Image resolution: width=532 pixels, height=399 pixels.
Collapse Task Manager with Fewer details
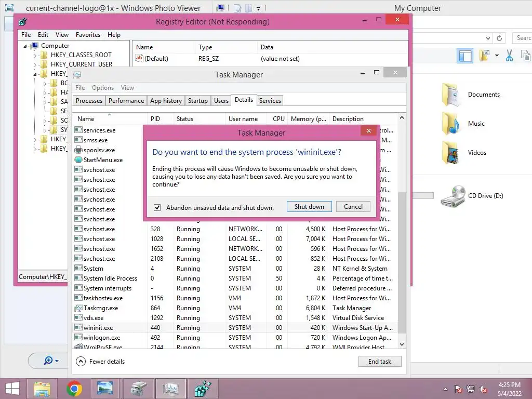point(100,362)
